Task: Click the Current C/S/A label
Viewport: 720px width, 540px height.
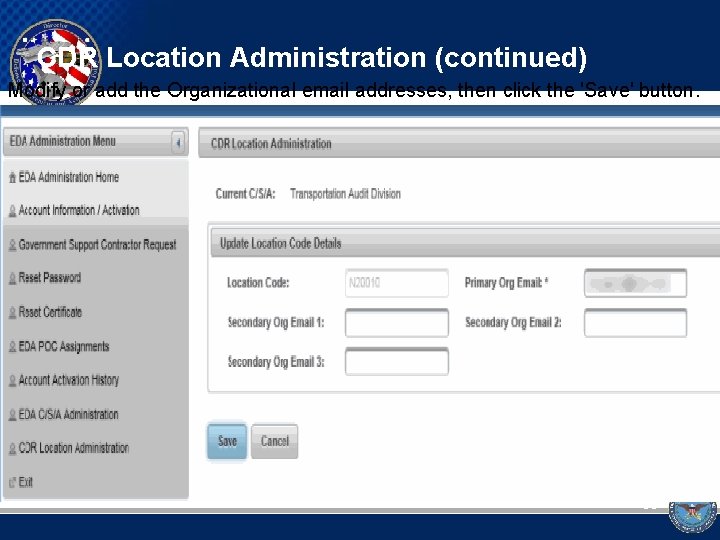Action: (x=245, y=194)
